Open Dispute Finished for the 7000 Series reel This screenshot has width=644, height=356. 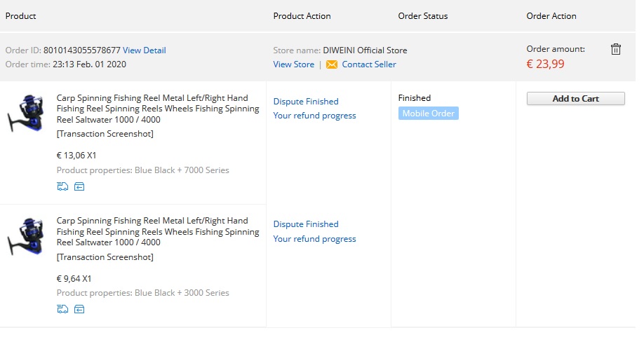click(x=306, y=102)
